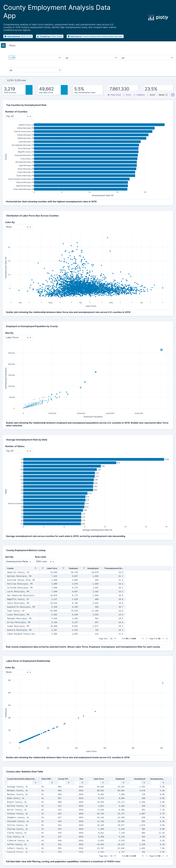Screen dimensions: 176x868
Task: Click the Server status check icon
Action: click(167, 95)
